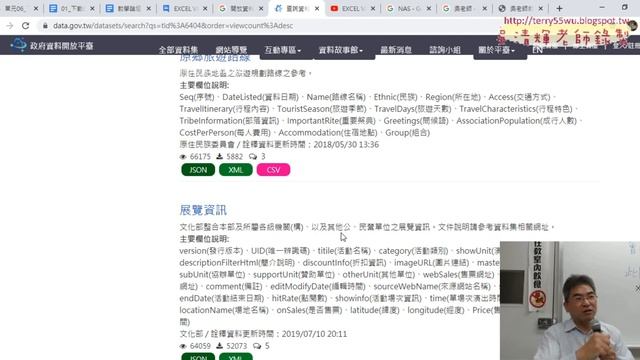Expand the 互動專區 dropdown menu

(x=283, y=50)
